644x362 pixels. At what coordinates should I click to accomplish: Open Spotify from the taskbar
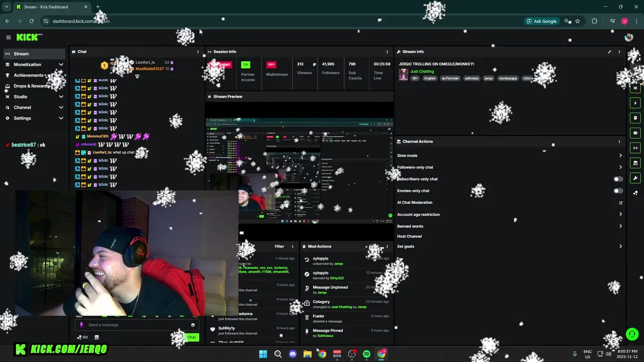pyautogui.click(x=366, y=354)
